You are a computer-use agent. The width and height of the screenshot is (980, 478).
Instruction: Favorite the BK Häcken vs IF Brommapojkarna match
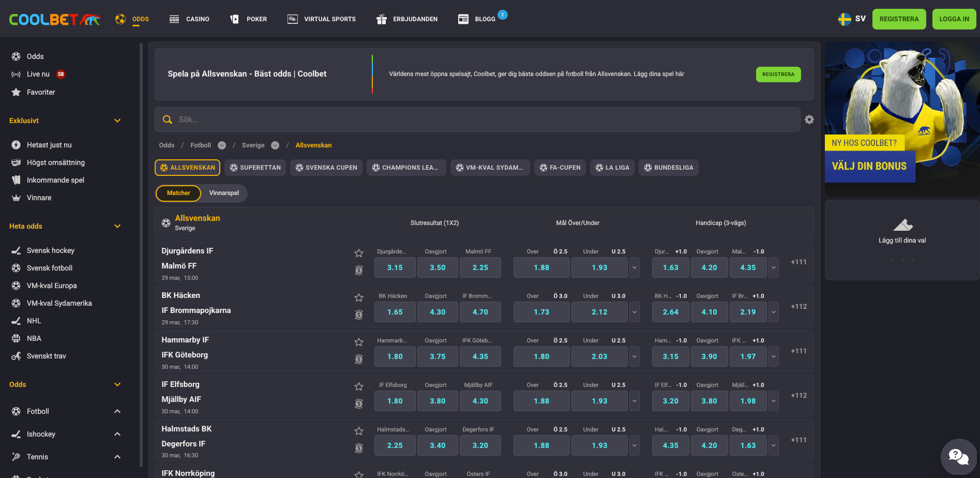[x=359, y=297]
